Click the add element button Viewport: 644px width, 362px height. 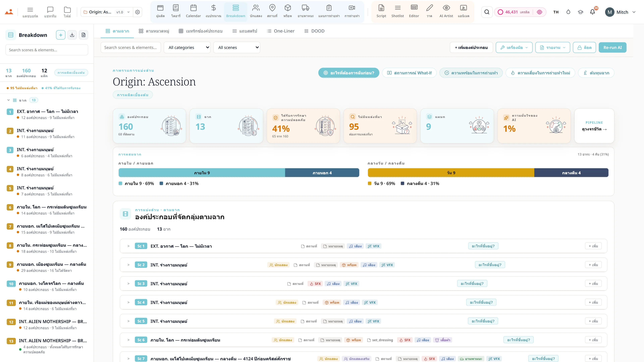(471, 47)
